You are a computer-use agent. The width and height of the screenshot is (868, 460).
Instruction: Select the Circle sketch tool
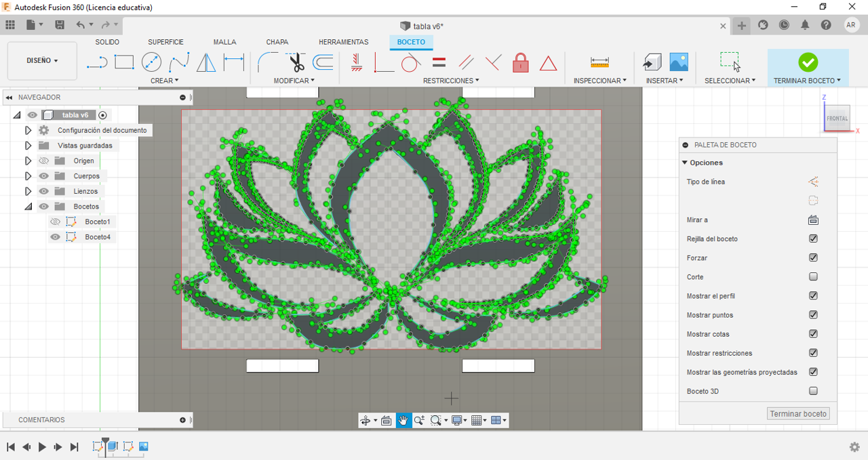click(x=151, y=63)
